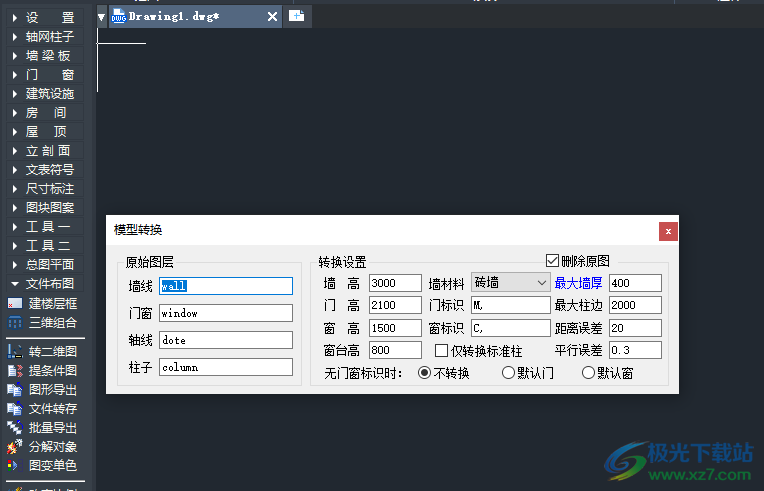Select the 默认窗 radio option
764x491 pixels.
588,373
